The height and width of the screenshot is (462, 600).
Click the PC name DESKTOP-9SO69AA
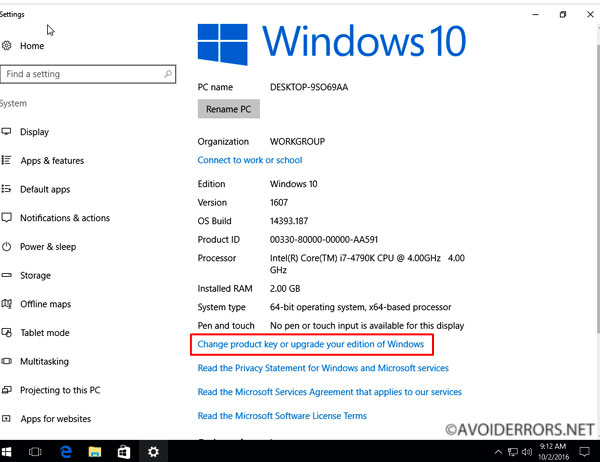click(309, 87)
